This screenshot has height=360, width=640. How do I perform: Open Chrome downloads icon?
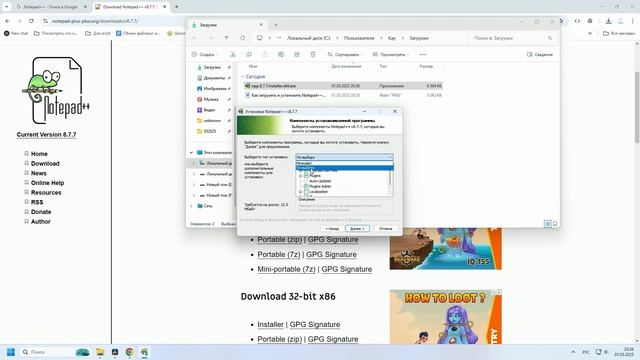coord(608,21)
